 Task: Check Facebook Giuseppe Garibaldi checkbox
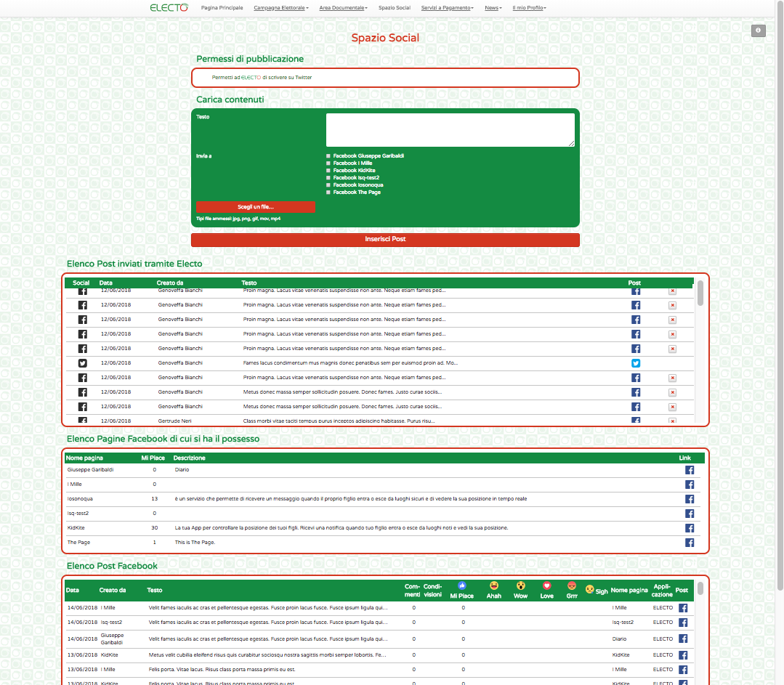[328, 156]
